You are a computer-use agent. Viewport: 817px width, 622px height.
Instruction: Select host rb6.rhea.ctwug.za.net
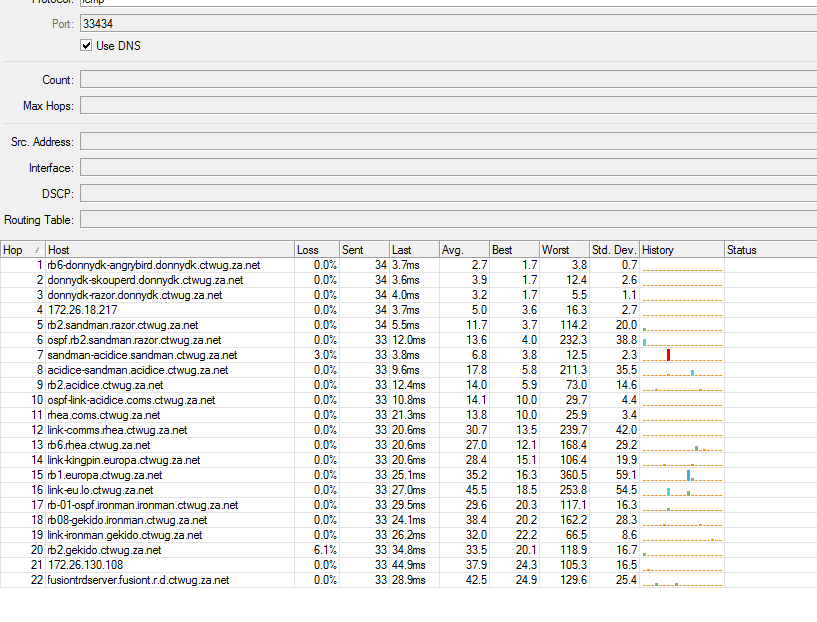pyautogui.click(x=99, y=445)
